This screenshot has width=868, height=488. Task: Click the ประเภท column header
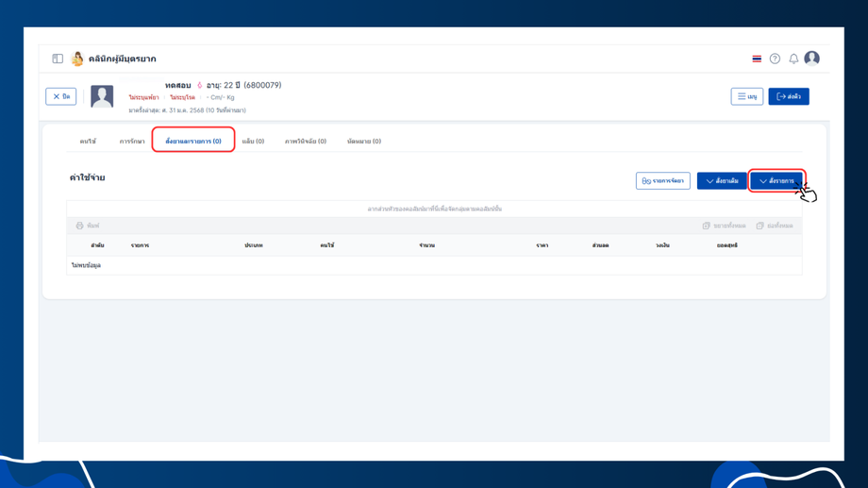[x=254, y=244]
